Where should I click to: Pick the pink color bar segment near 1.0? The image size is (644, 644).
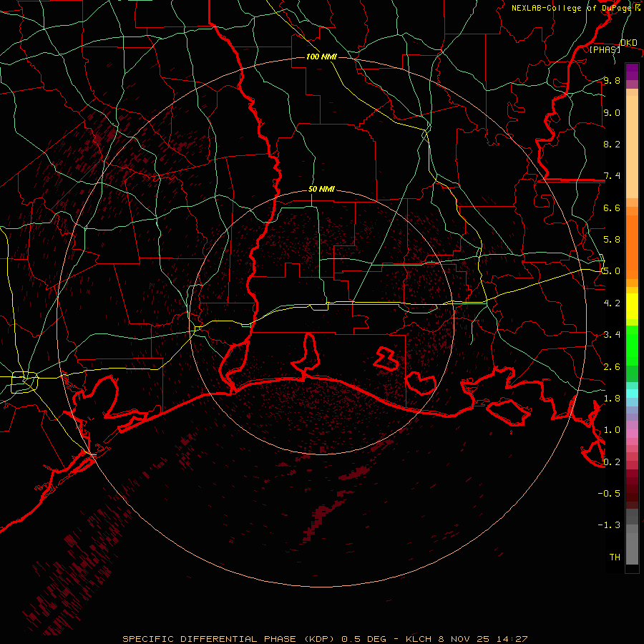(632, 434)
